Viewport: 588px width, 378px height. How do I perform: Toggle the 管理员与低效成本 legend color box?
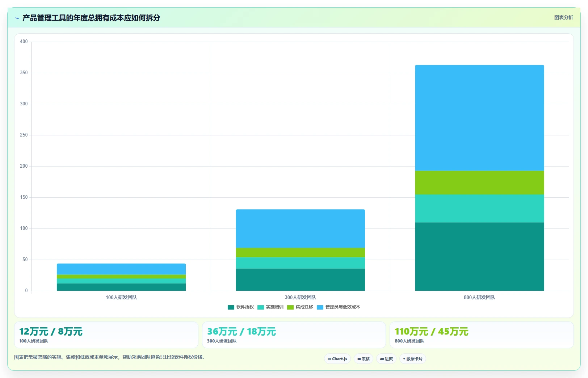coord(320,307)
